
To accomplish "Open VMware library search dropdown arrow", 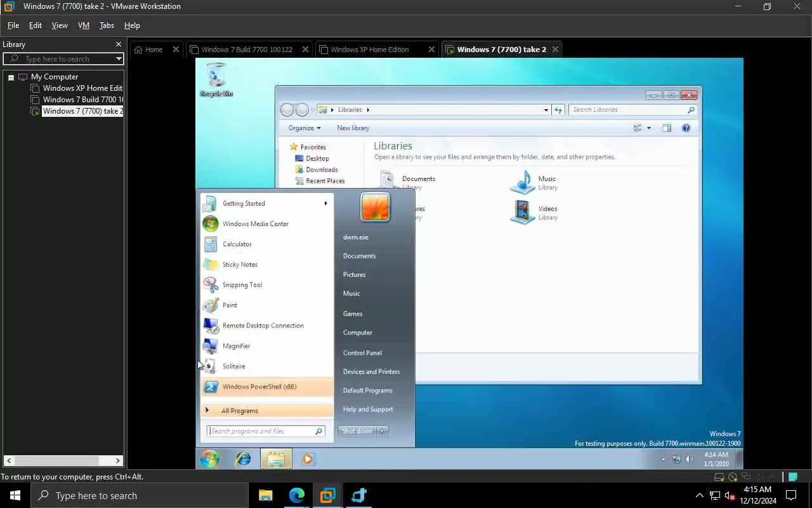I will pyautogui.click(x=119, y=58).
